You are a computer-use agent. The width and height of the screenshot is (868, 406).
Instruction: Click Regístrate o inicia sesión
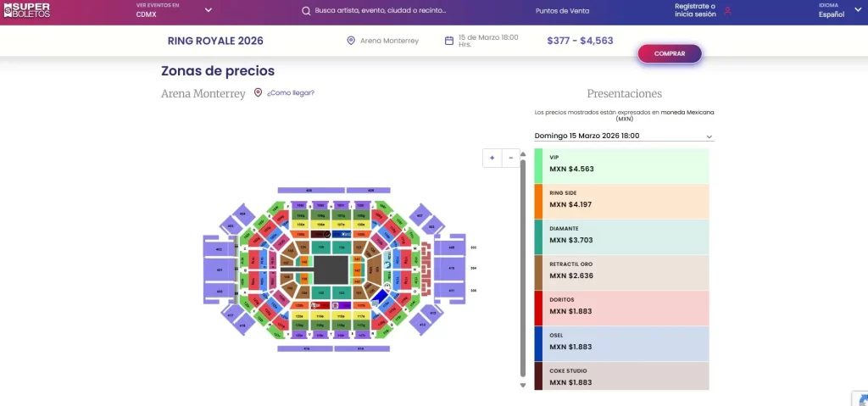(694, 10)
